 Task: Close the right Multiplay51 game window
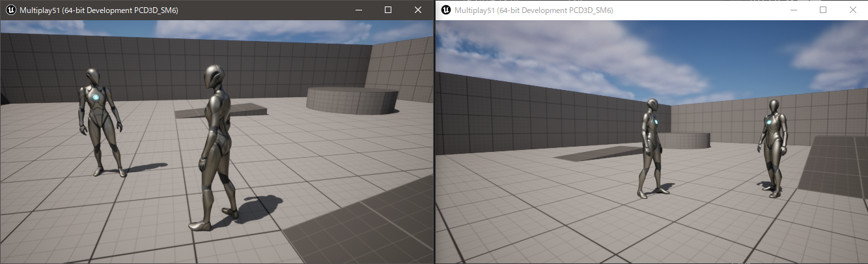click(853, 10)
